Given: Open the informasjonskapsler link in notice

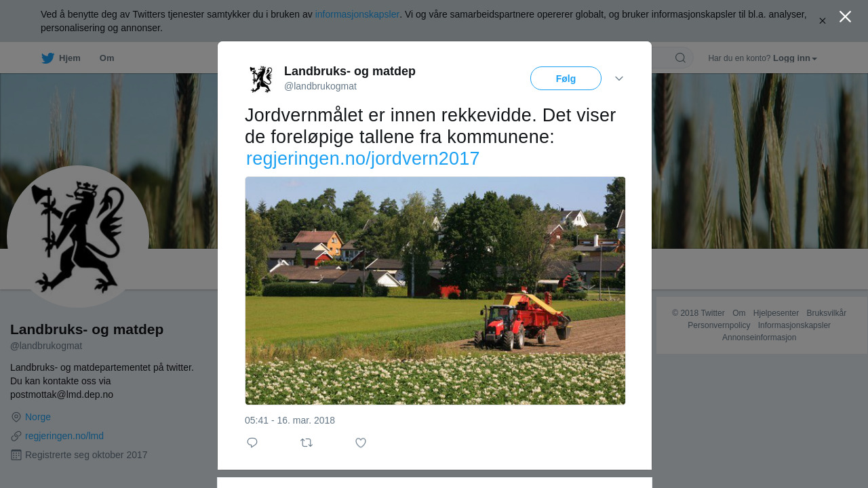Looking at the screenshot, I should pos(357,14).
